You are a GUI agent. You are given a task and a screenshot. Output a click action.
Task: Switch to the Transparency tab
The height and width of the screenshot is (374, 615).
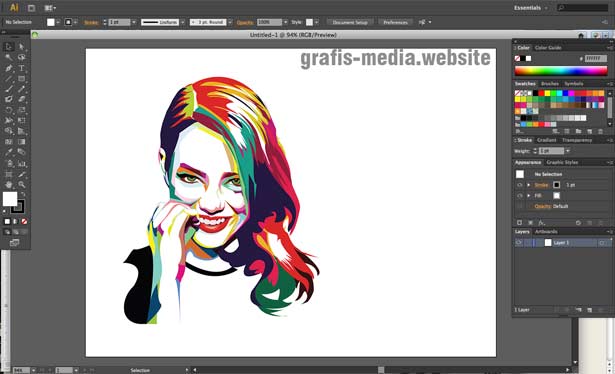pos(577,140)
